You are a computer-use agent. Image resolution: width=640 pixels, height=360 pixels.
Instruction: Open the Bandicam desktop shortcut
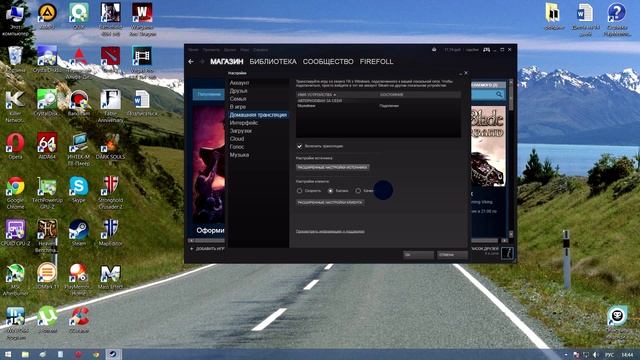point(79,102)
